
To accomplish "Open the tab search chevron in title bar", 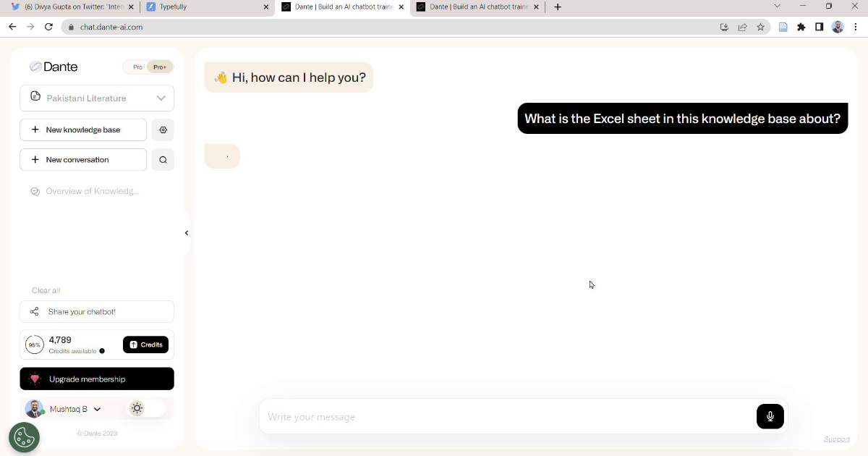I will 778,6.
